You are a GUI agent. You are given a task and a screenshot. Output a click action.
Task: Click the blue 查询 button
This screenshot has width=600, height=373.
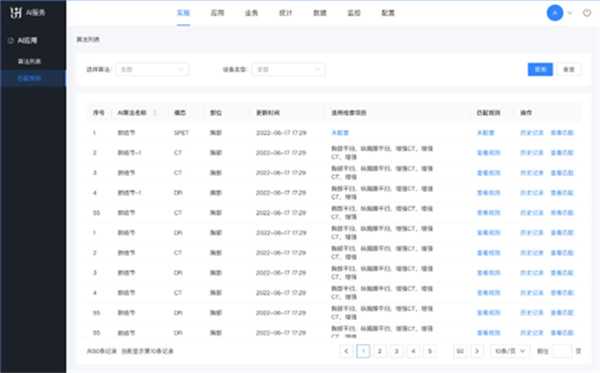pos(540,70)
